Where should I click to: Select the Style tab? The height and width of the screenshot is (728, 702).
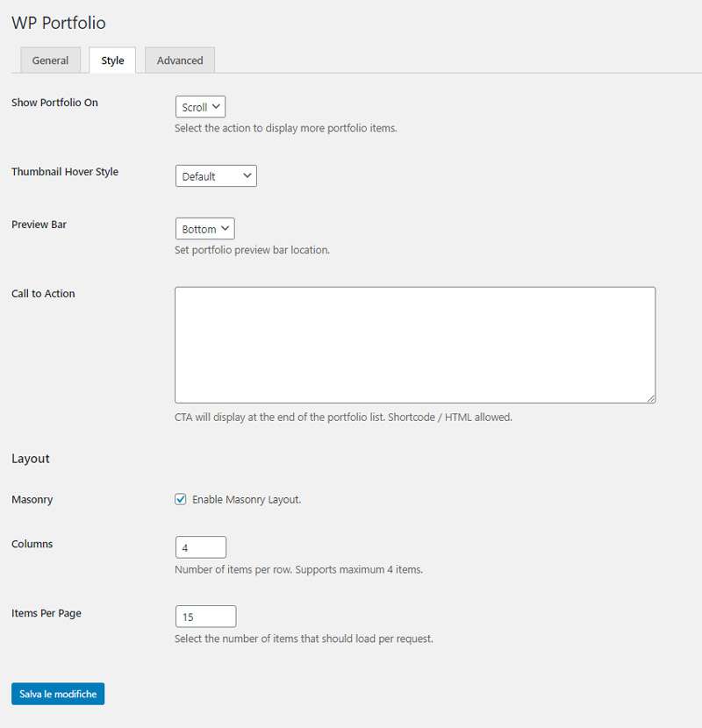coord(112,61)
